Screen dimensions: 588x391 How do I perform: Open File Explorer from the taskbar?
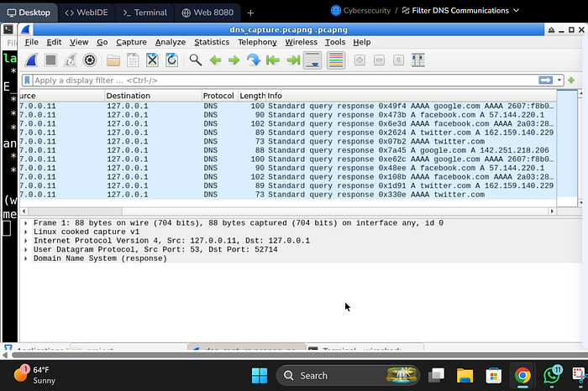coord(465,375)
